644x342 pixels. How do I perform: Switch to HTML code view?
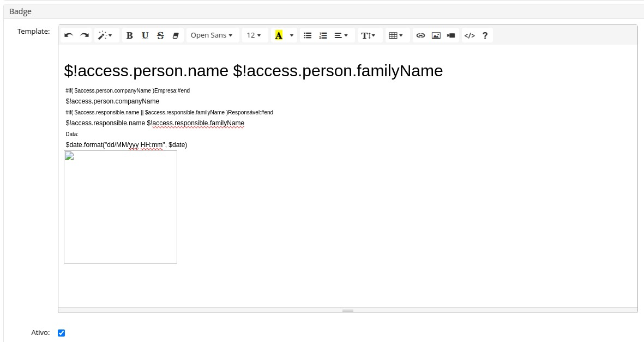[x=469, y=35]
